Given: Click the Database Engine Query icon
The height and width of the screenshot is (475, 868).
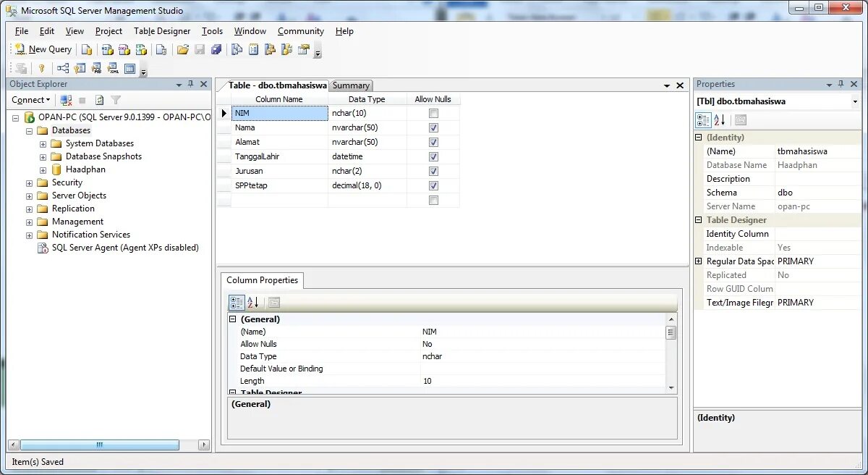Looking at the screenshot, I should pos(86,49).
